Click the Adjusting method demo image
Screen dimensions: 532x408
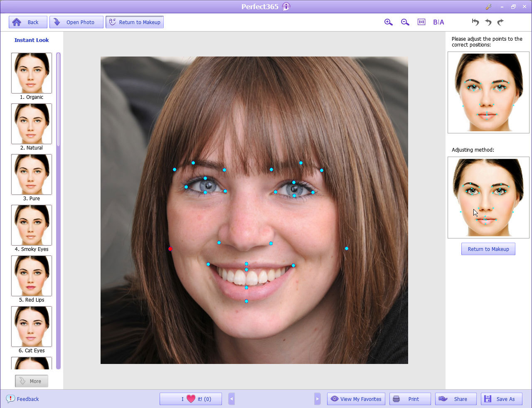point(488,197)
